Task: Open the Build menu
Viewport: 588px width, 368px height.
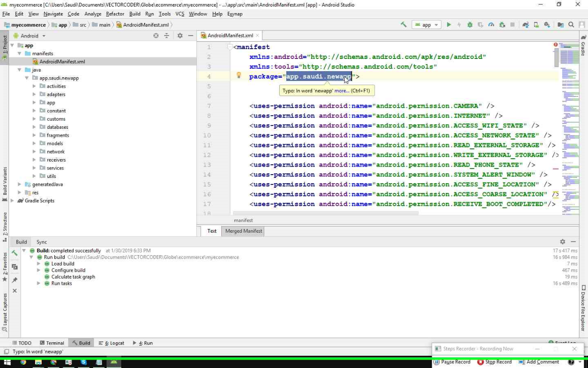Action: (x=135, y=14)
